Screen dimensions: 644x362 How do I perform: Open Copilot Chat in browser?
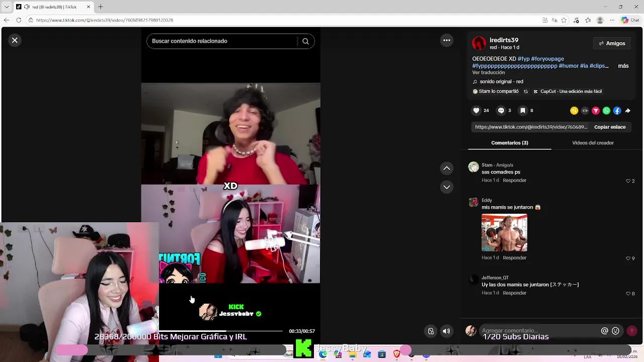(x=631, y=20)
